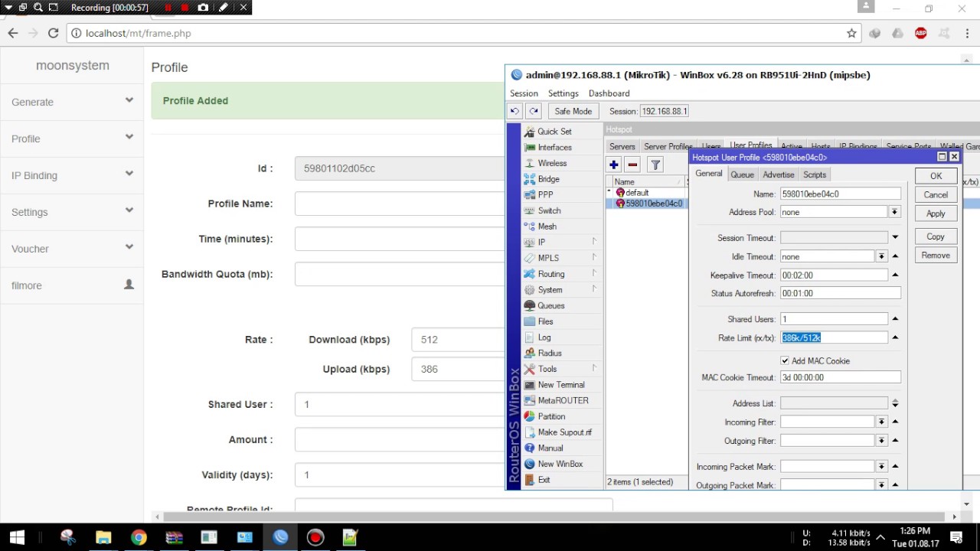Expand IP Binding in moonsystem sidebar

tap(72, 175)
